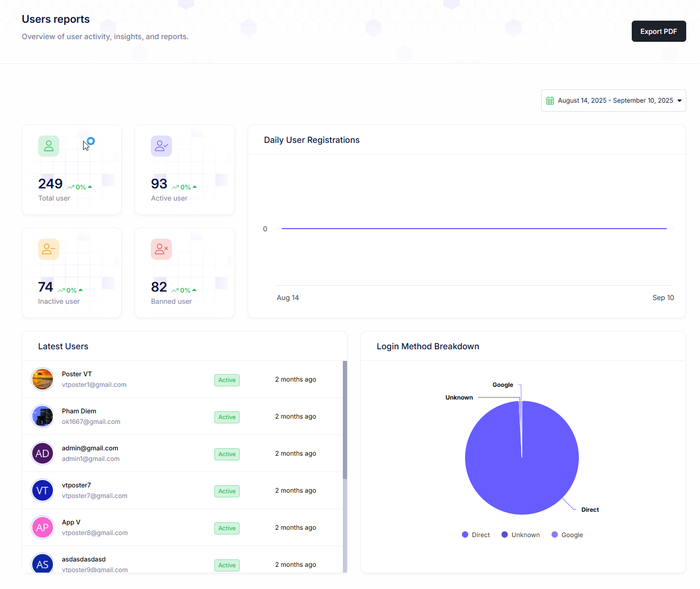Click the calendar icon in date picker
Viewport: 700px width, 589px height.
(550, 101)
